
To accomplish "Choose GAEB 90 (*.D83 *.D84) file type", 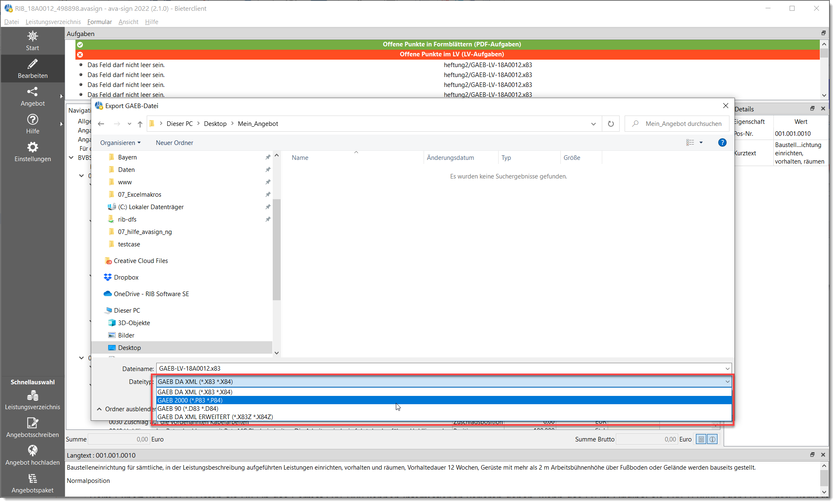I will pos(444,409).
